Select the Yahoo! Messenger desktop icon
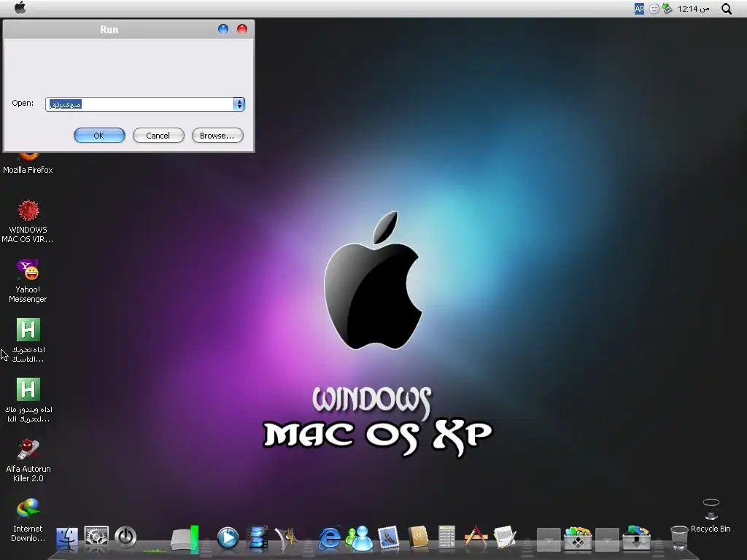 coord(28,281)
